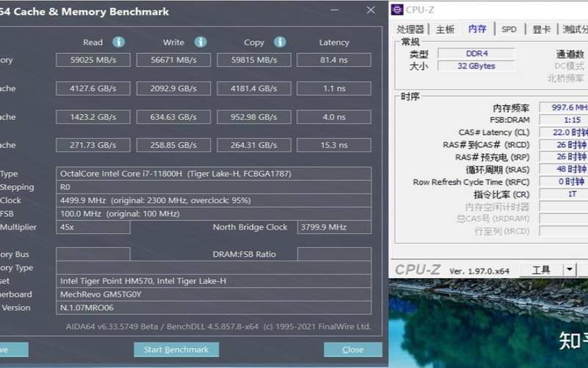Open the SPD tab in CPU-Z
This screenshot has width=588, height=368.
pos(509,29)
